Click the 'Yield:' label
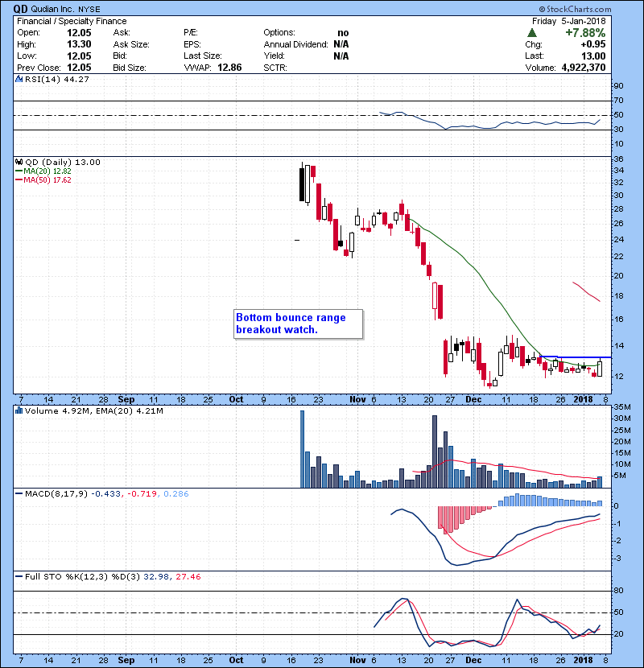 [x=274, y=56]
